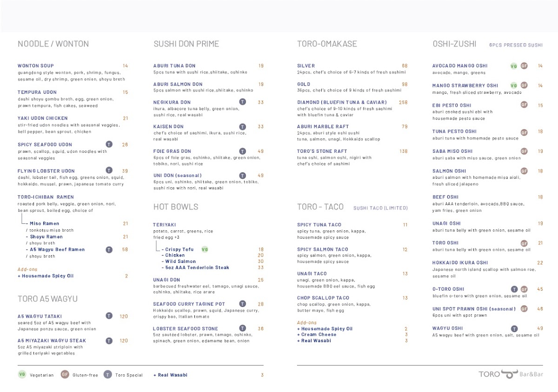The image size is (558, 392).
Task: Click the Gluten-free badge next to Ebi Pesto Oshi
Action: 524,105
